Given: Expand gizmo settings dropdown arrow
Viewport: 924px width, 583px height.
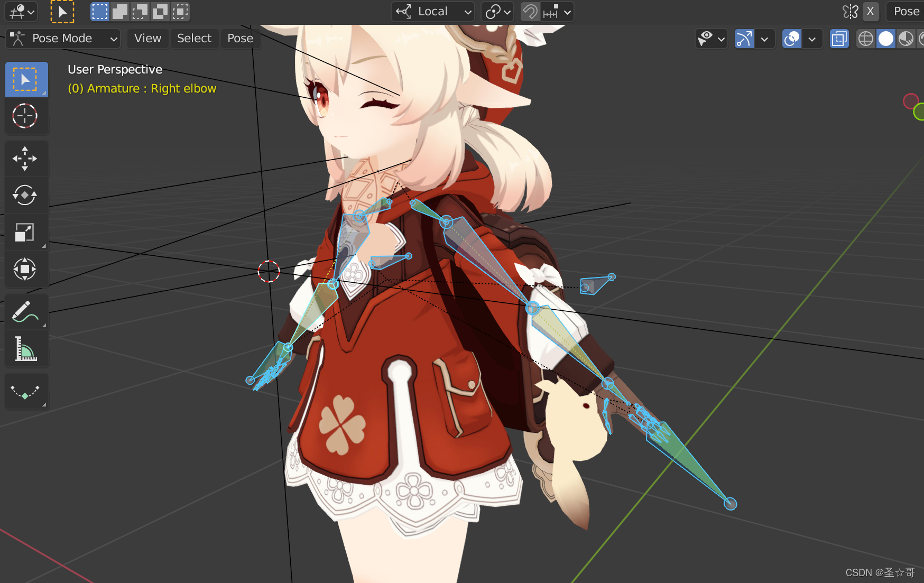Looking at the screenshot, I should [764, 39].
